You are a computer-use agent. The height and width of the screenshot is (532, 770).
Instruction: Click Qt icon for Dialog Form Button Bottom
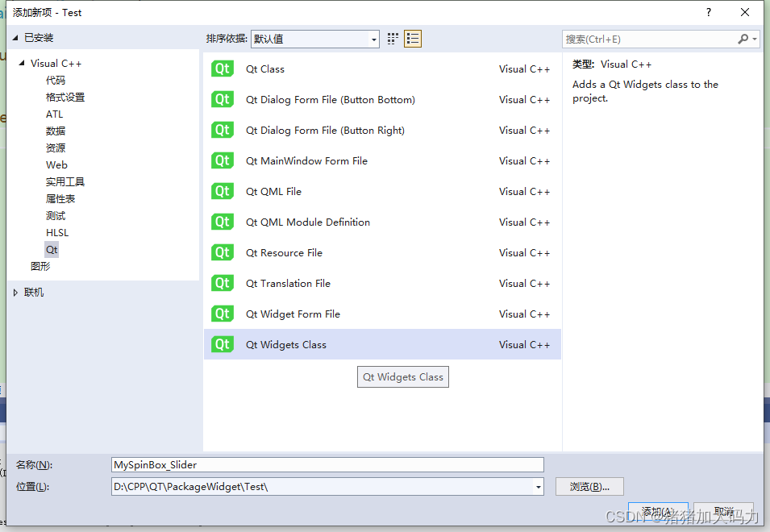click(x=222, y=100)
